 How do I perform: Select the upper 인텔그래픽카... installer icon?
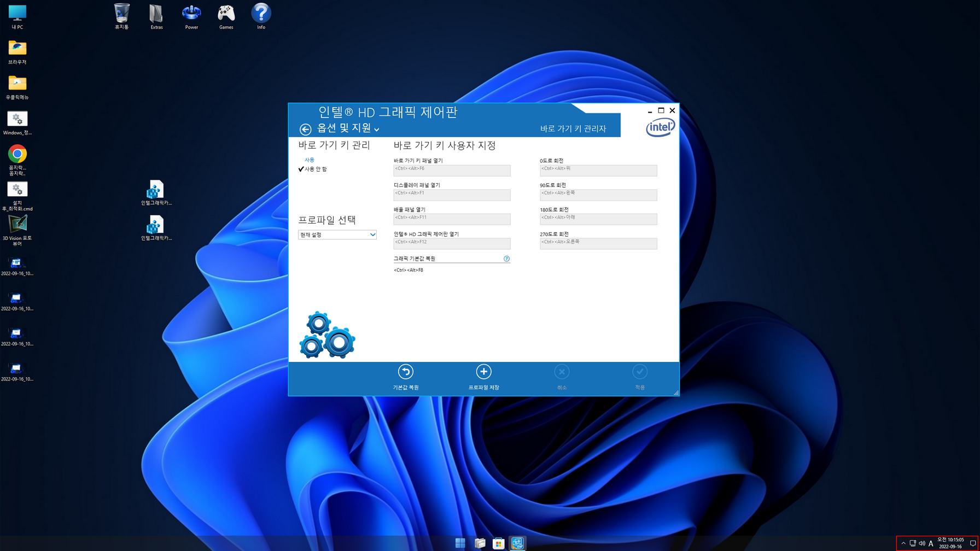point(156,192)
